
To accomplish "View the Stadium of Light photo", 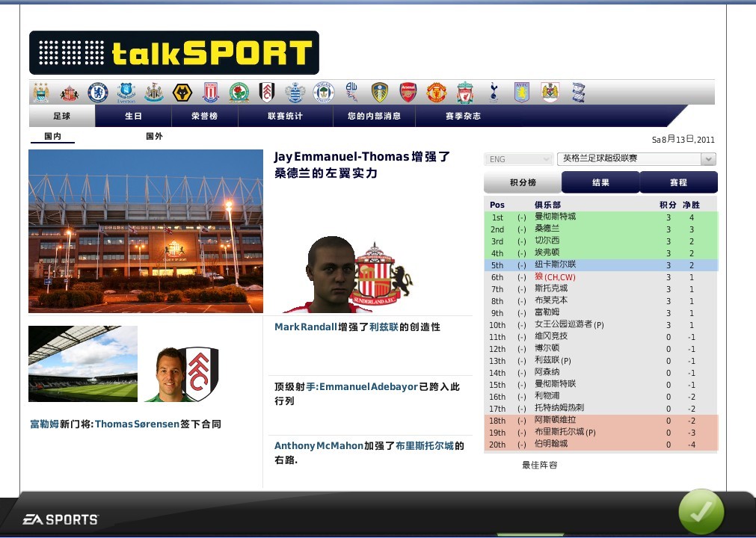I will click(x=146, y=231).
